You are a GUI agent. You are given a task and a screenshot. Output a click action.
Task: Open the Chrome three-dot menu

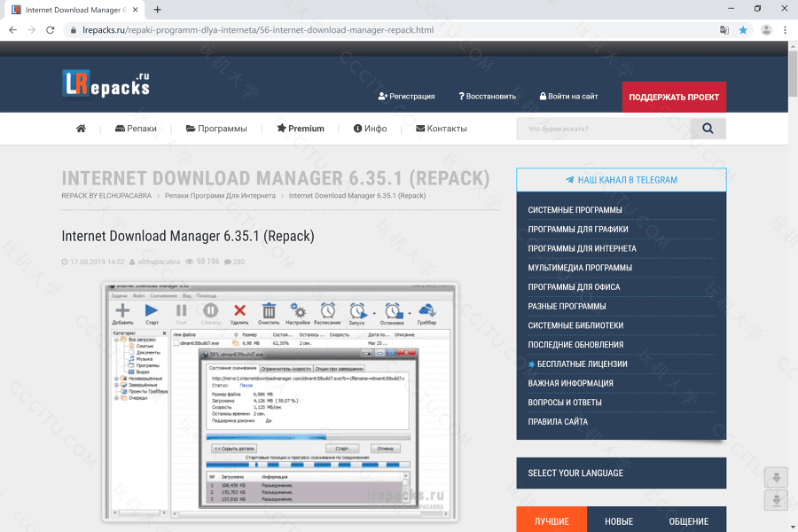click(x=786, y=29)
